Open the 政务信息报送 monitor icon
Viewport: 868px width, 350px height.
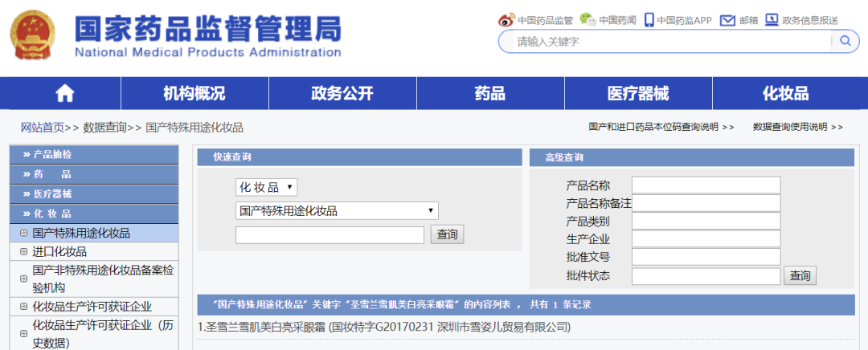pyautogui.click(x=772, y=20)
